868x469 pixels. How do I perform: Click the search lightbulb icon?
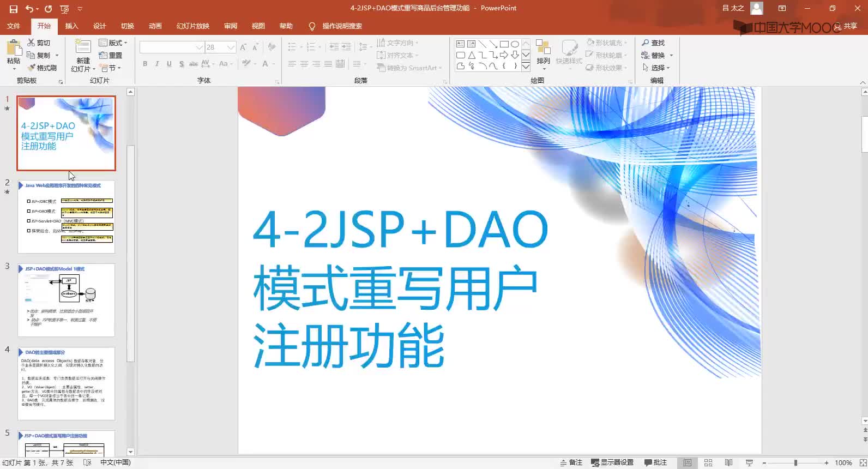pos(312,26)
